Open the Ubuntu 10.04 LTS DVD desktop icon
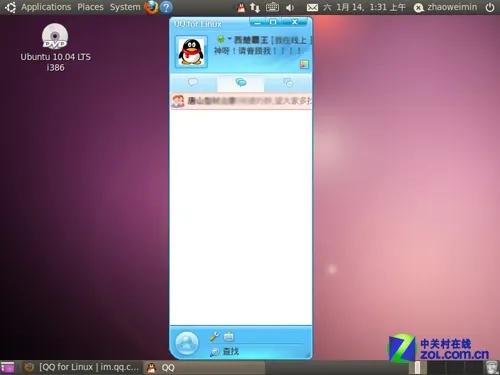This screenshot has width=500, height=375. click(x=55, y=47)
